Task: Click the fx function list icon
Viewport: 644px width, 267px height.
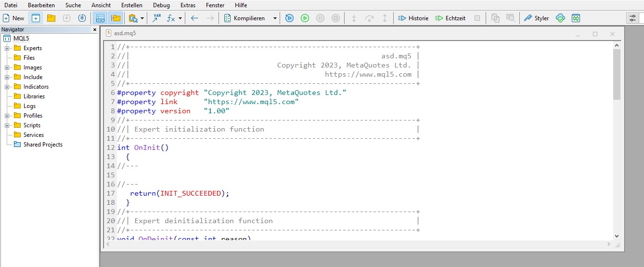Action: pos(171,18)
